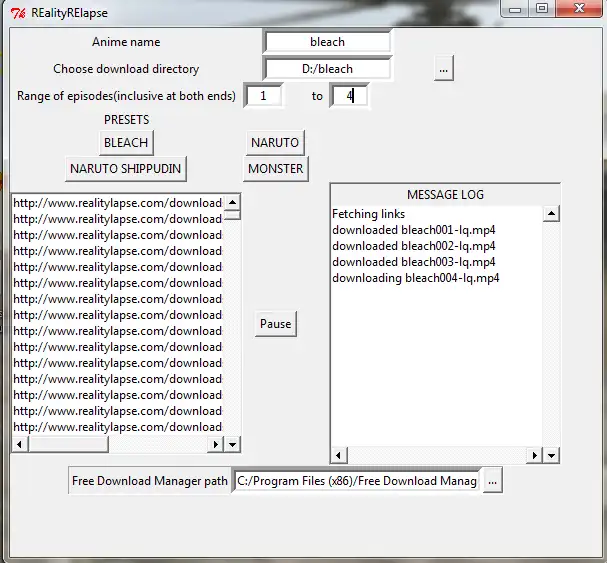Click 'downloaded bleach002-lq.mp4' log entry

413,246
